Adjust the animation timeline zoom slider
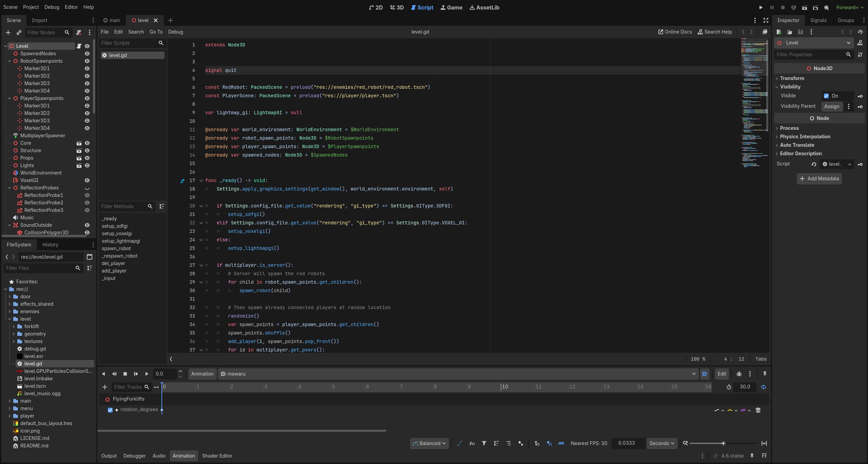The height and width of the screenshot is (464, 868). pos(723,443)
